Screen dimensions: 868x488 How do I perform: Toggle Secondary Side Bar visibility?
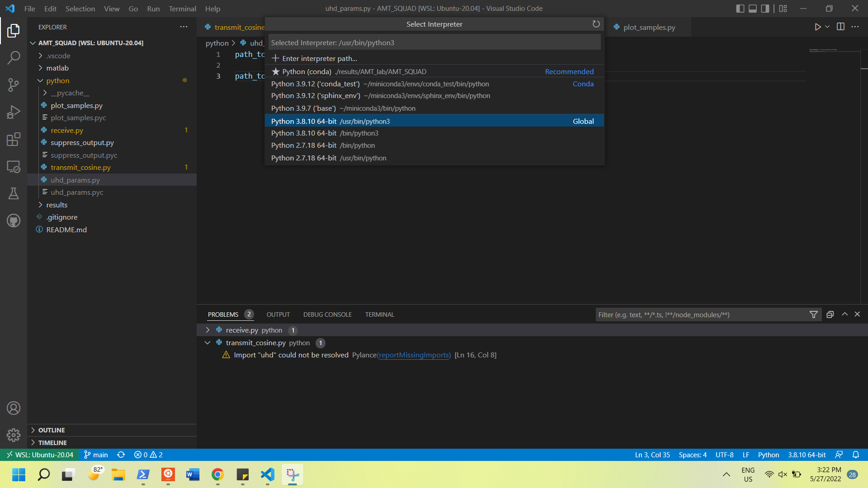tap(765, 9)
